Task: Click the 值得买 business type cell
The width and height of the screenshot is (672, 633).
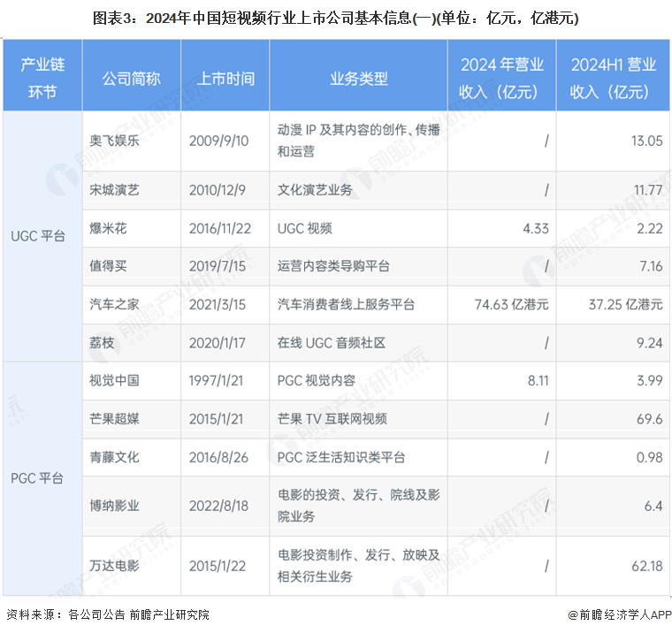Action: pos(358,266)
